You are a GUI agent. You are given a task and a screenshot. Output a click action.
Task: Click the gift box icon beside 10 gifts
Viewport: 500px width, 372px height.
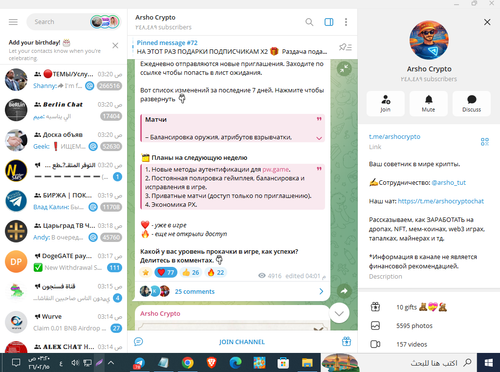coord(375,307)
